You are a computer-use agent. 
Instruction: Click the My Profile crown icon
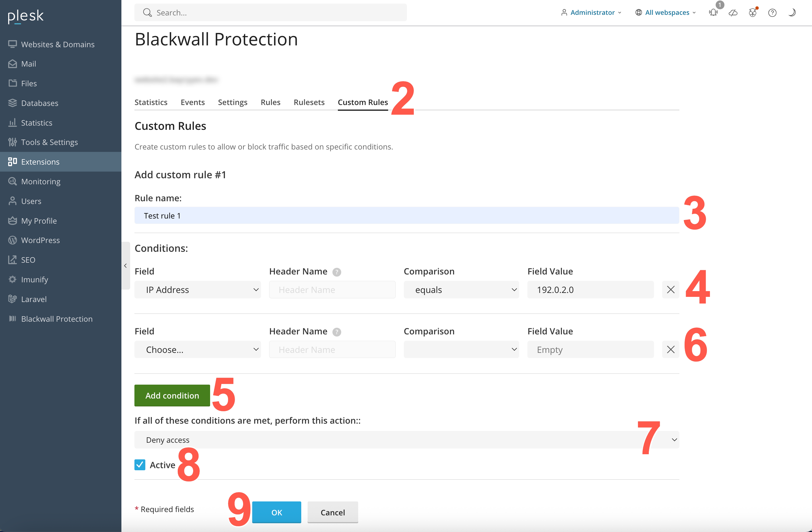point(13,221)
